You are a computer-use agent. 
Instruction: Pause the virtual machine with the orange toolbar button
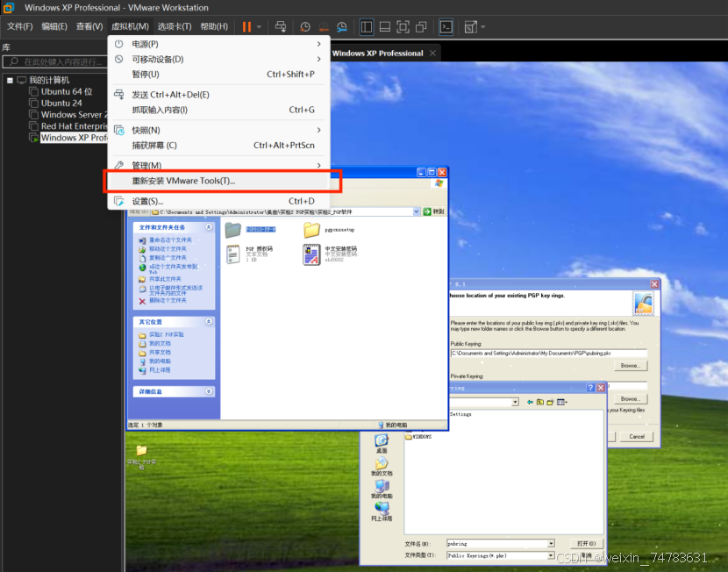pyautogui.click(x=246, y=27)
